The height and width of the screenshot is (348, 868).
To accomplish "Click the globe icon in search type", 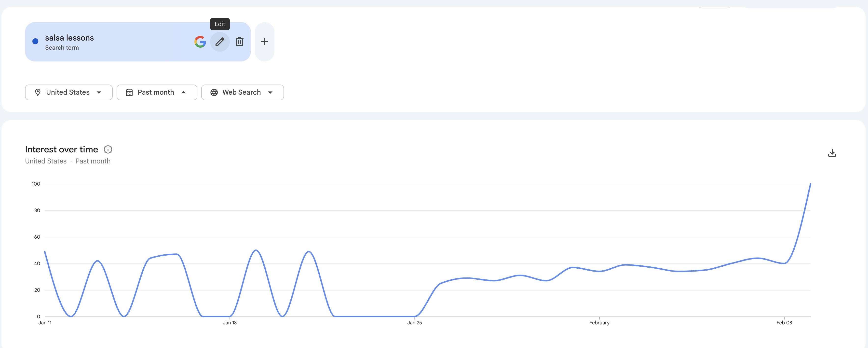I will pos(214,92).
